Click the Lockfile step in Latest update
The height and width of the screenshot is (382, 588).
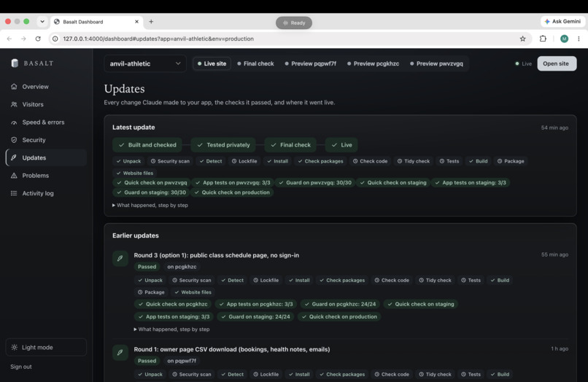(x=244, y=161)
